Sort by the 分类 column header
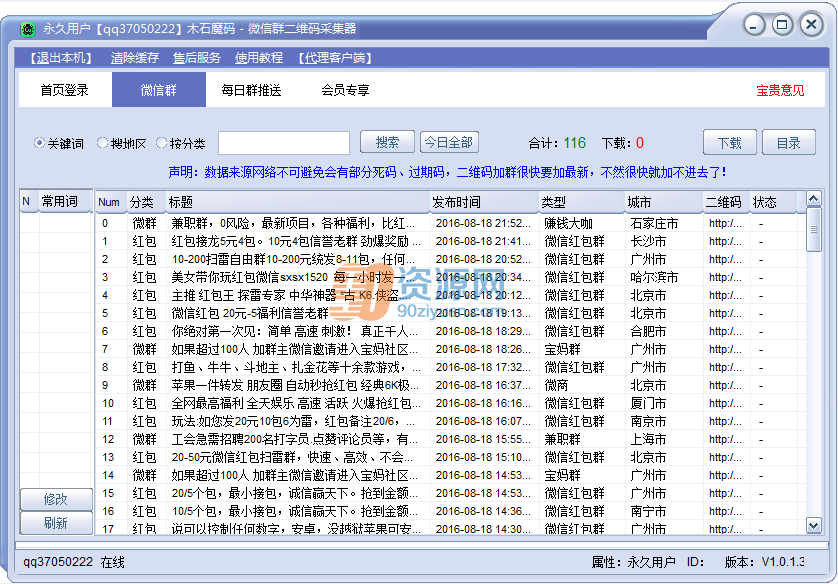 (146, 202)
